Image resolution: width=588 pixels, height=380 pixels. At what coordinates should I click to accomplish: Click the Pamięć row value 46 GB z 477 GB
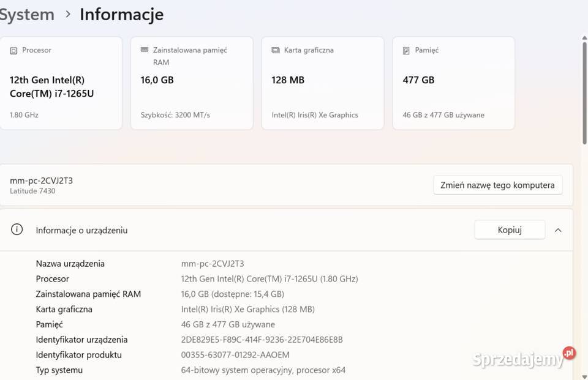(x=228, y=324)
